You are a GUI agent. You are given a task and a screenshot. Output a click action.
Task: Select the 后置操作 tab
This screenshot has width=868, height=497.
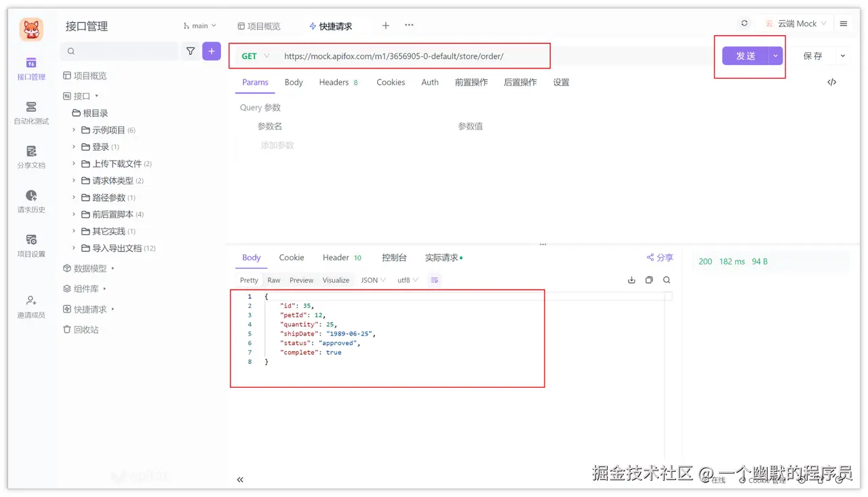520,82
